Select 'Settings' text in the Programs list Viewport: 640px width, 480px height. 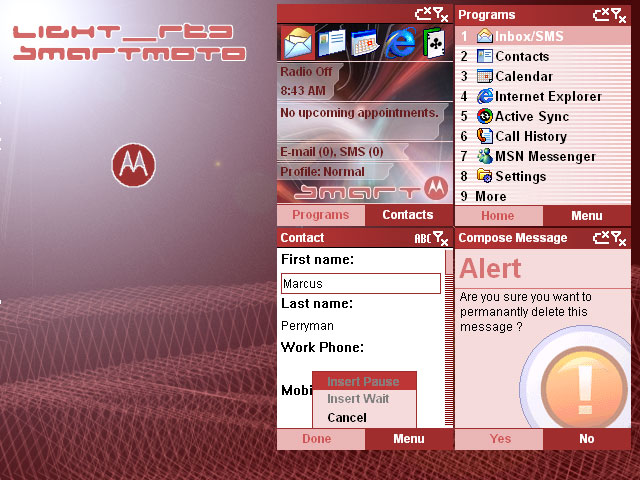[520, 176]
